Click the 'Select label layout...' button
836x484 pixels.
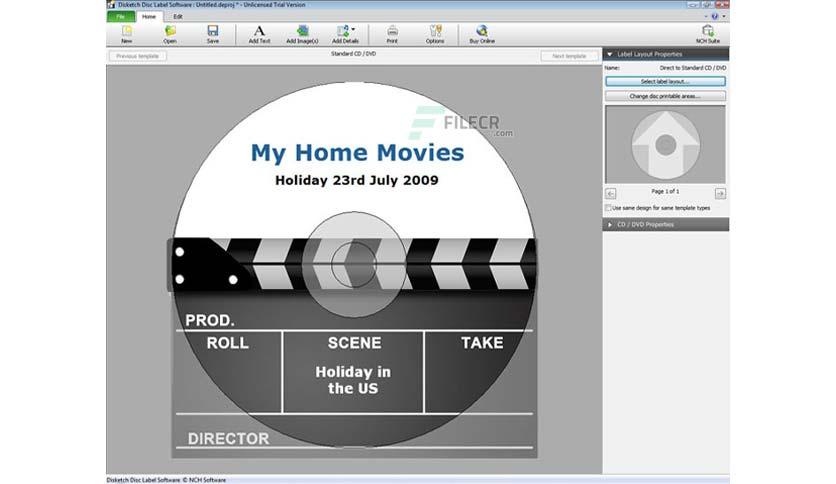[x=665, y=81]
